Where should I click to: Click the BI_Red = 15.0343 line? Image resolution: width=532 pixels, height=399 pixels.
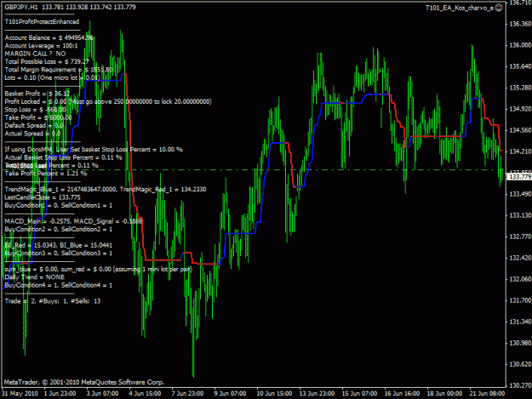(x=59, y=245)
